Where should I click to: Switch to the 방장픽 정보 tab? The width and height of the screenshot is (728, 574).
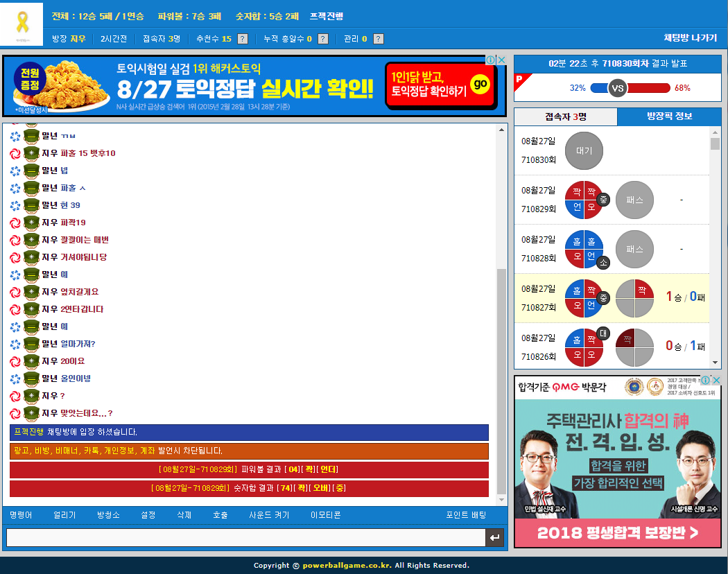click(x=669, y=116)
